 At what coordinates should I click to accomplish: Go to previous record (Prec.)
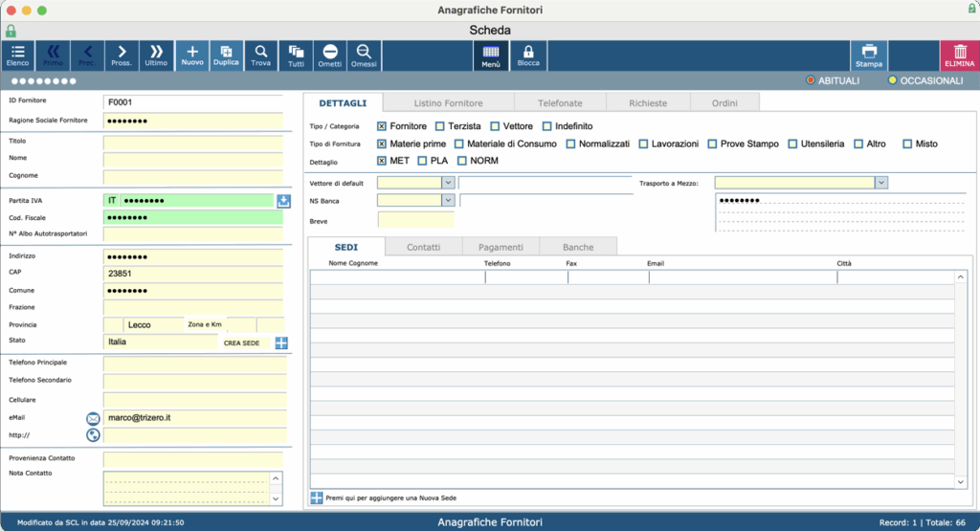[87, 55]
